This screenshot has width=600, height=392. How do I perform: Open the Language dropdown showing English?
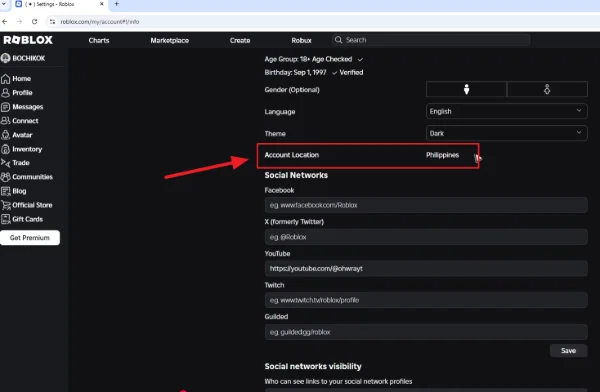(507, 111)
